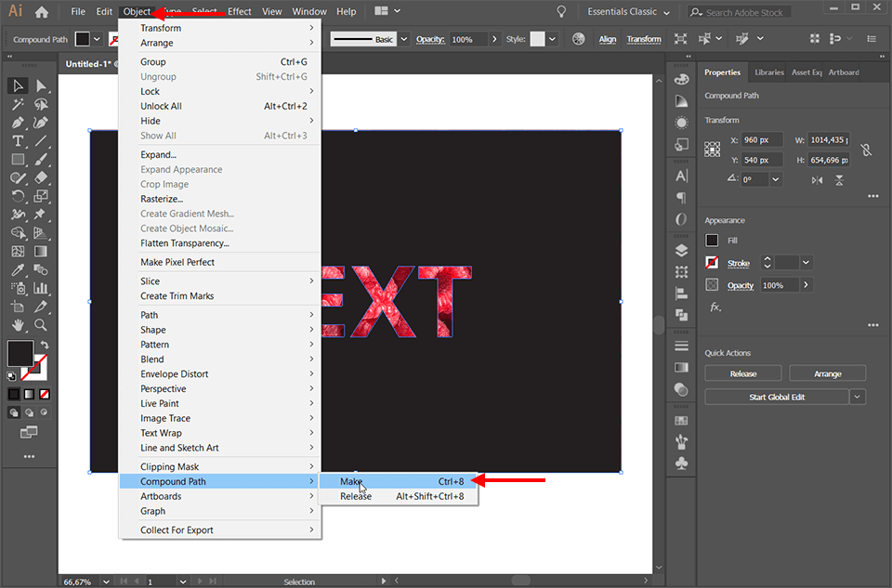892x588 pixels.
Task: Activate the Zoom tool
Action: coord(40,325)
